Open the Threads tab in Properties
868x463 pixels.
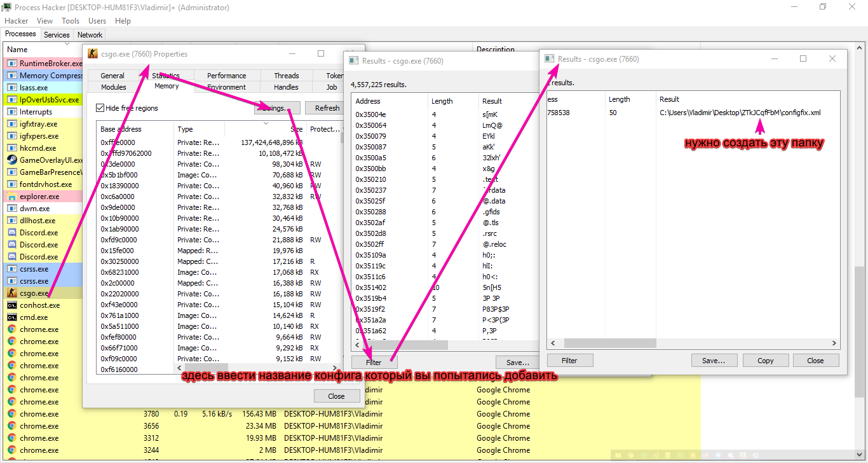(287, 76)
